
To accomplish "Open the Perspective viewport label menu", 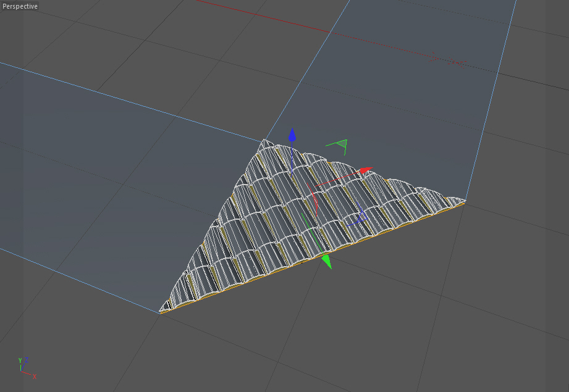I will [20, 6].
